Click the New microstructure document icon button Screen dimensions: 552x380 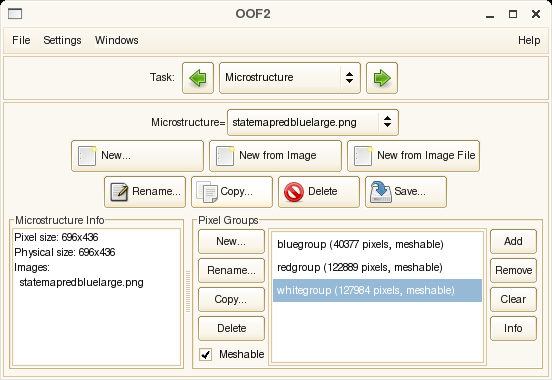point(137,156)
